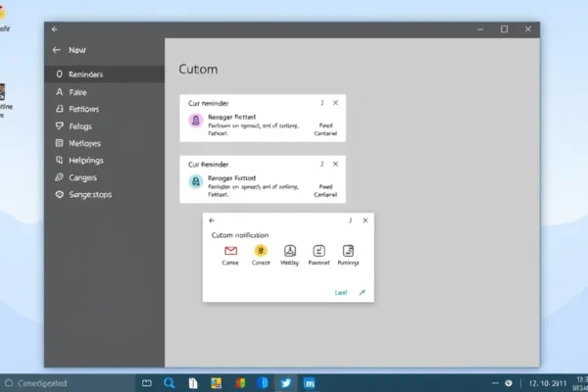This screenshot has height=392, width=588.
Task: Click Feed Contarel in the second reminder
Action: click(x=325, y=190)
